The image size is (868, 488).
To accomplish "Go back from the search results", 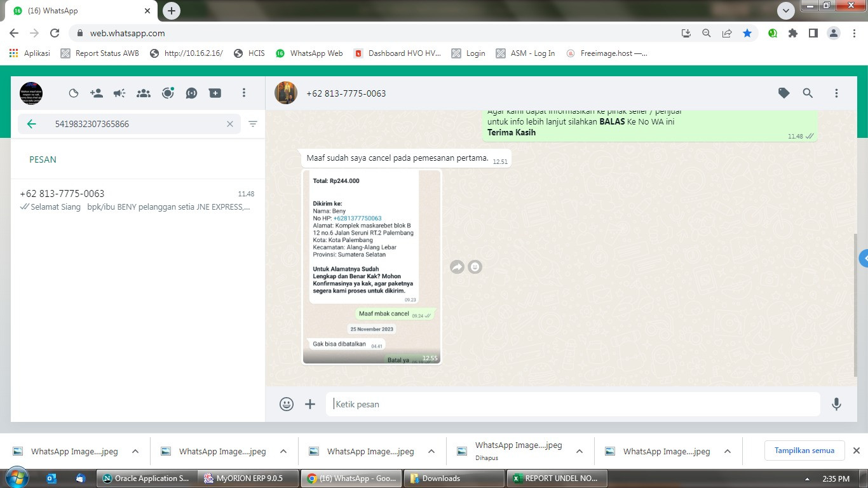I will [x=32, y=124].
